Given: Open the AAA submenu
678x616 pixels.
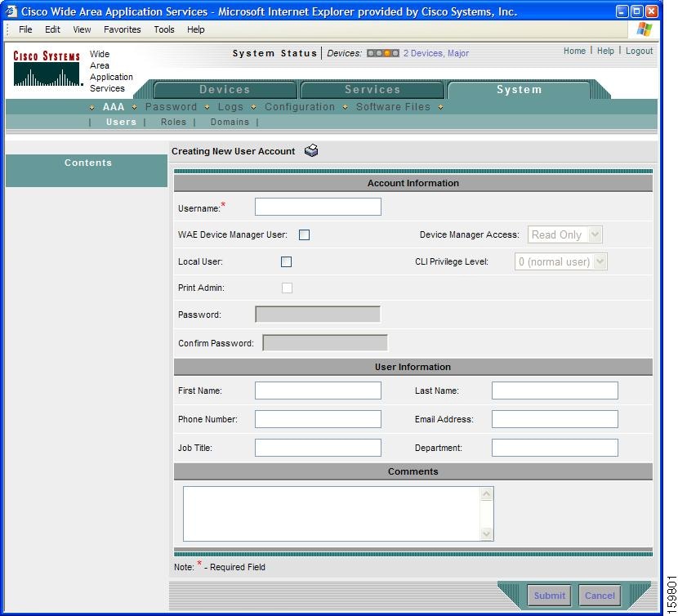Looking at the screenshot, I should coord(114,107).
